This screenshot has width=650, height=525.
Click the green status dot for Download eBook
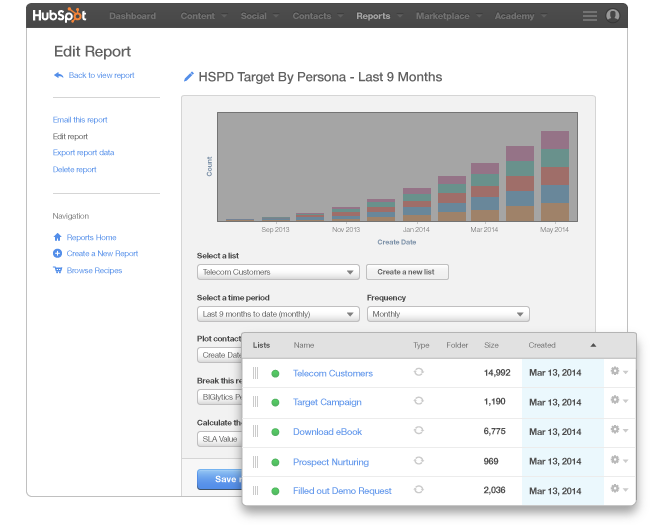point(275,432)
